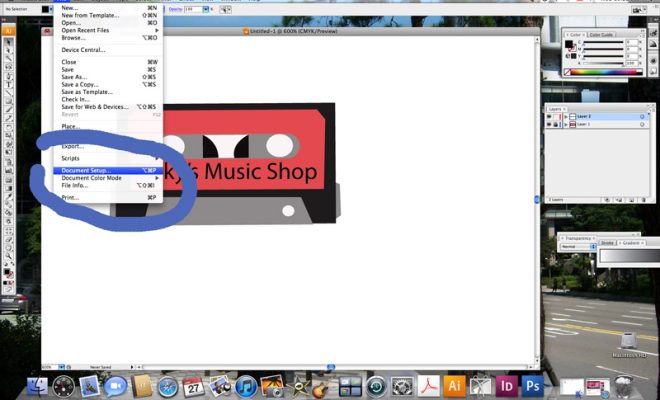
Task: Open the Opacity dropdown in control bar
Action: 205,9
